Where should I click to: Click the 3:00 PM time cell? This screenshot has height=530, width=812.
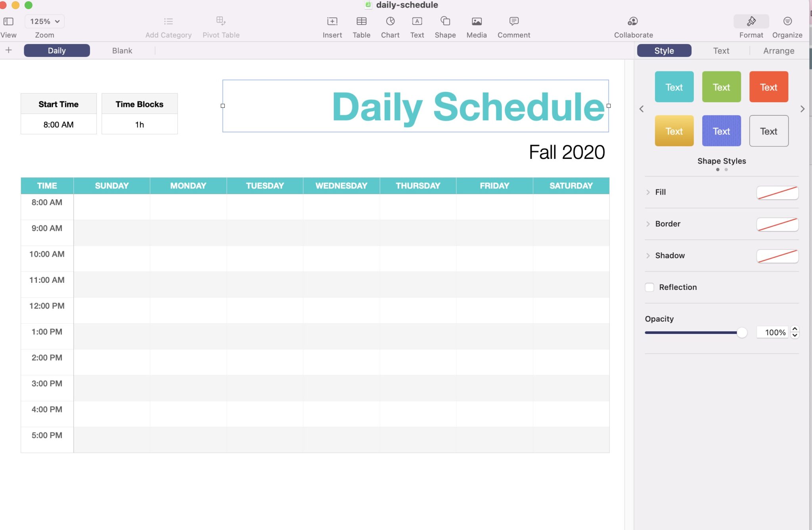(47, 388)
